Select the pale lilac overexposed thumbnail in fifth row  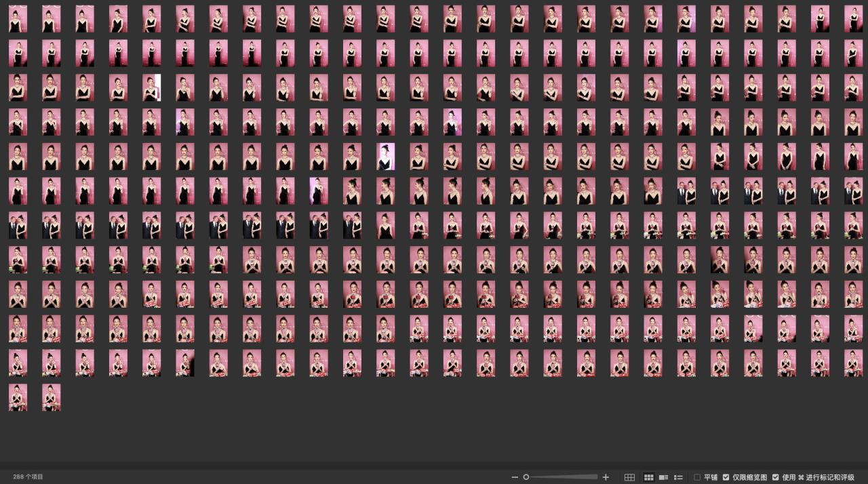pyautogui.click(x=386, y=157)
